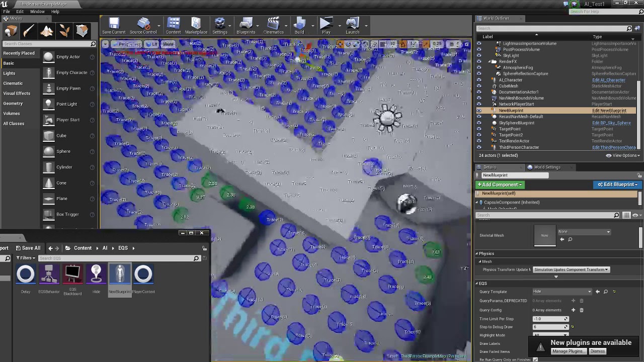The image size is (644, 362).
Task: Select the Lights placement category
Action: coord(9,73)
